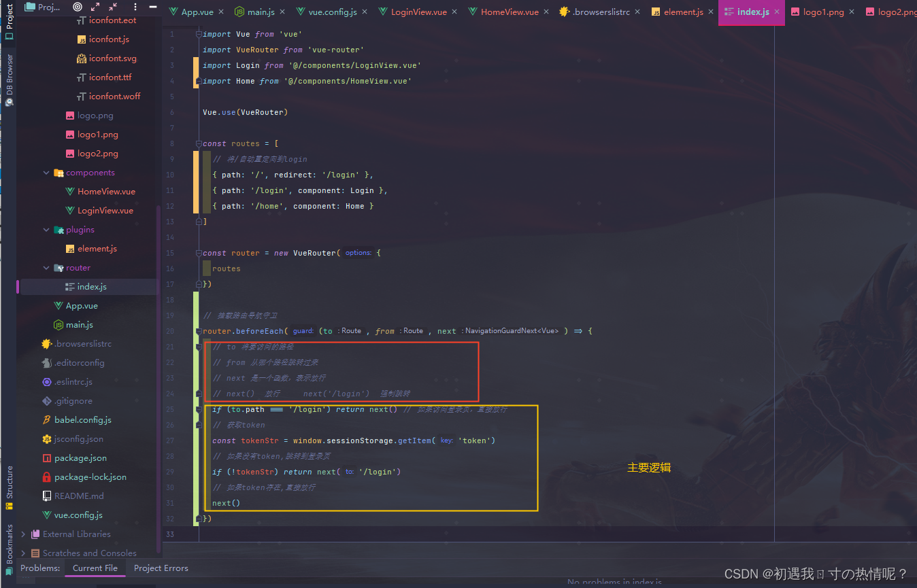The width and height of the screenshot is (917, 588).
Task: Fold the VueRouter constructor block at line 15
Action: point(198,253)
